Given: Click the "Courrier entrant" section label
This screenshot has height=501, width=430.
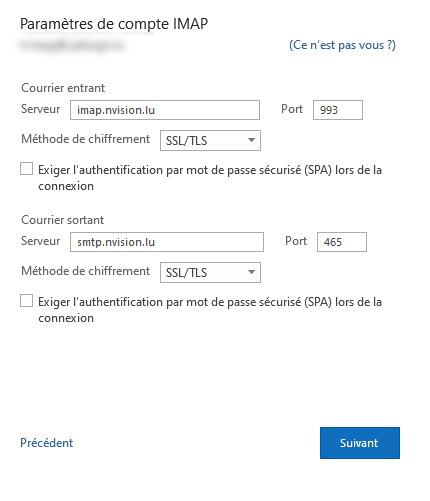Looking at the screenshot, I should tap(63, 88).
